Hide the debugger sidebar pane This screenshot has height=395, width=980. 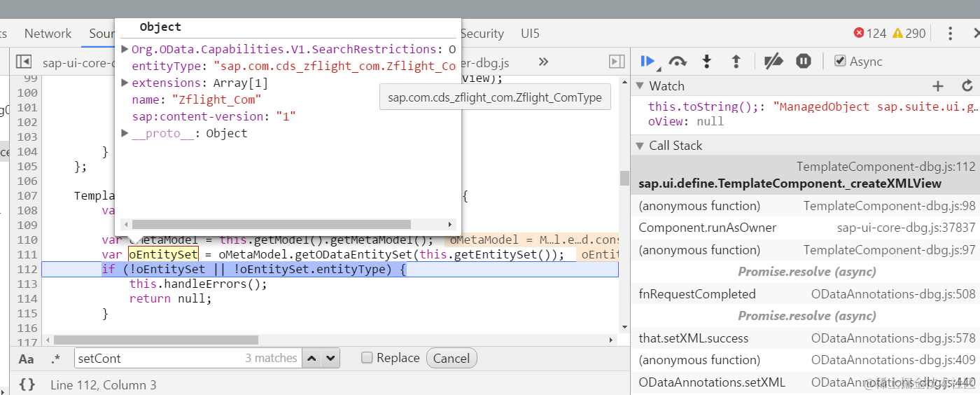tap(617, 62)
